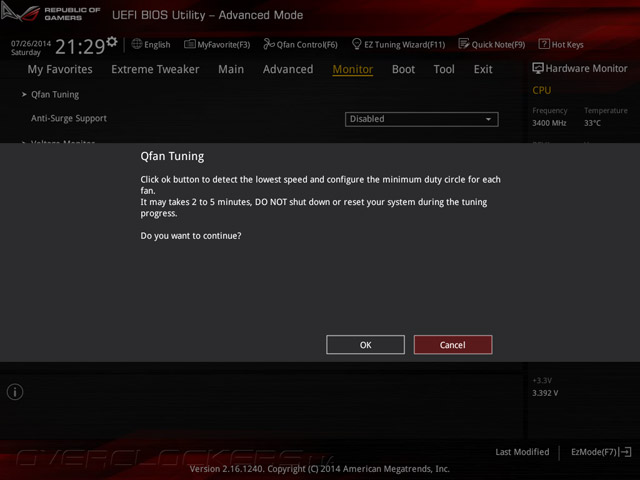
Task: Click the +3.3V label
Action: pyautogui.click(x=542, y=380)
